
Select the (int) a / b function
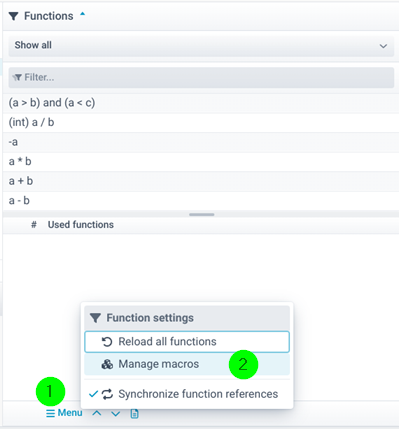pyautogui.click(x=201, y=123)
